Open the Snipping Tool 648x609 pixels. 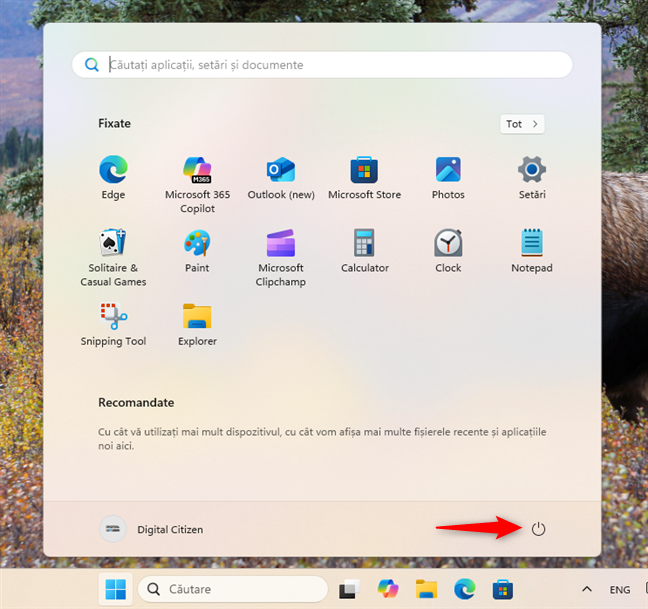coord(113,324)
